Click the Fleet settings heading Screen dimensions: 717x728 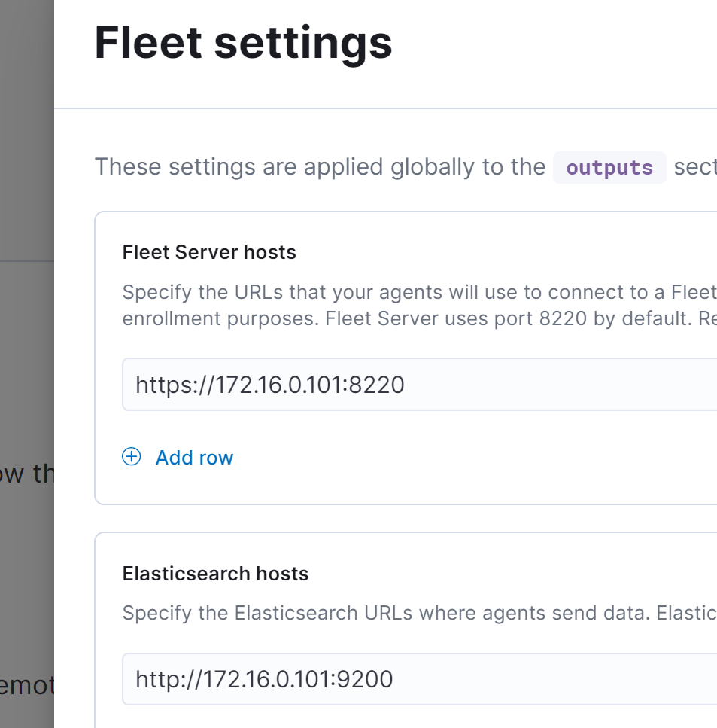click(x=243, y=43)
